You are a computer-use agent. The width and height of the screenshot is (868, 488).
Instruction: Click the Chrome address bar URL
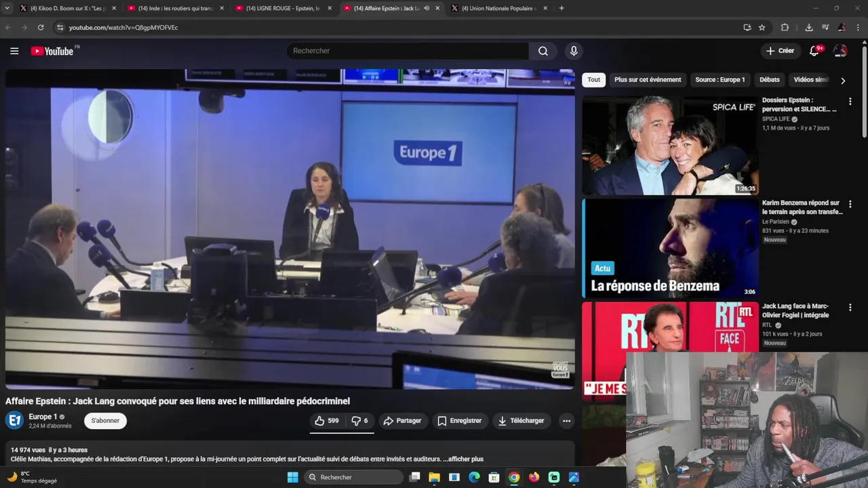click(x=123, y=27)
